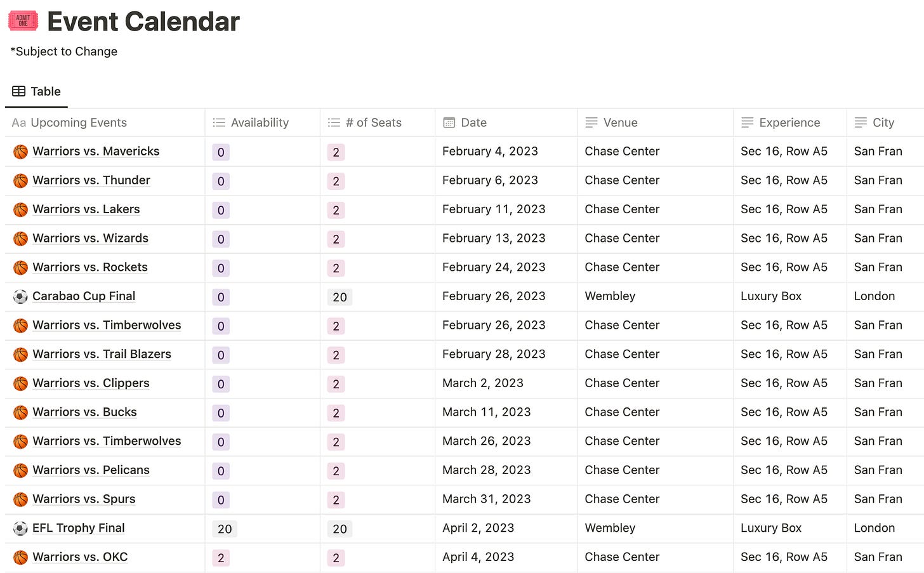This screenshot has width=924, height=573.
Task: Click Wembley venue for EFL Trophy Final
Action: (x=610, y=528)
